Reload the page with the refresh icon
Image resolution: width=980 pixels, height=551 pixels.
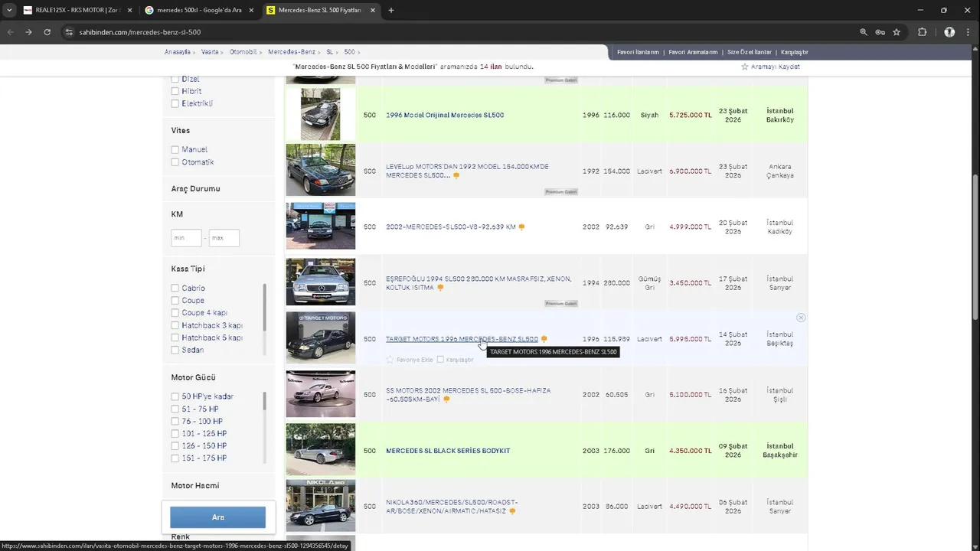47,32
